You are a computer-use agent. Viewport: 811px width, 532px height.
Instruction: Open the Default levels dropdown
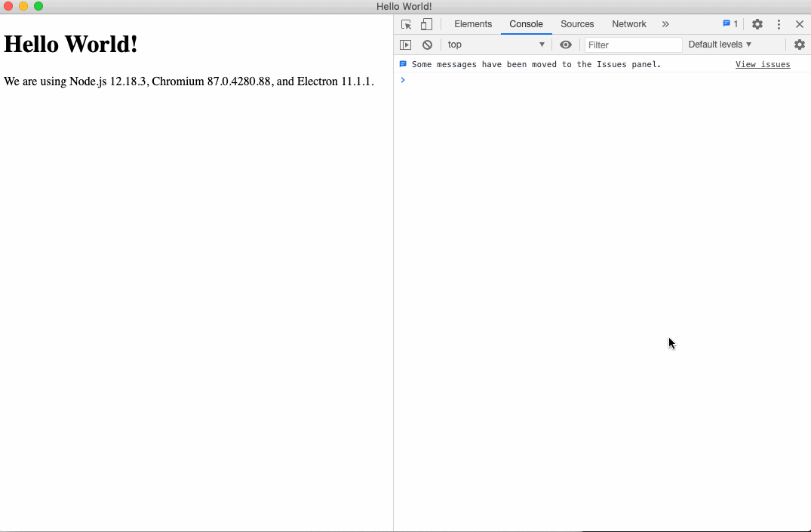[720, 45]
